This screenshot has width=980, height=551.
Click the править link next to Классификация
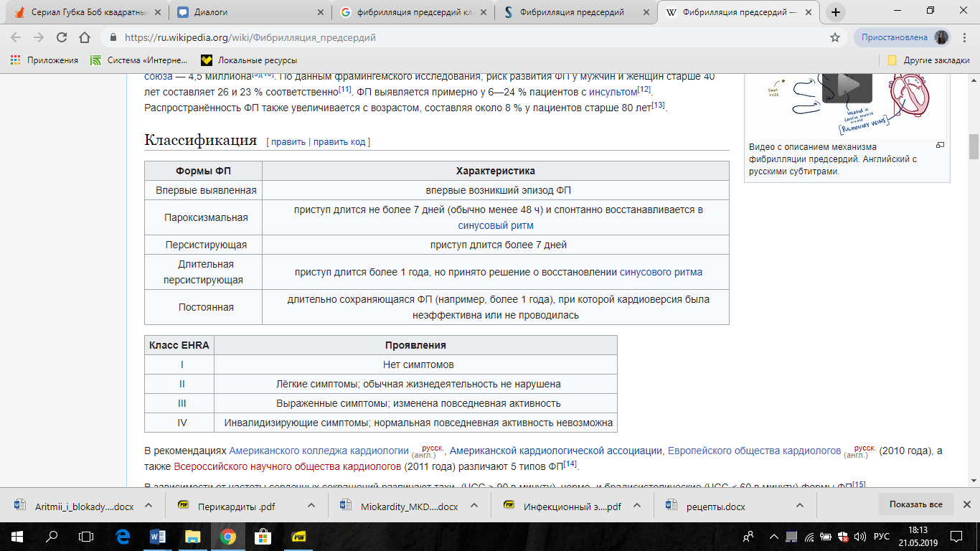coord(288,142)
